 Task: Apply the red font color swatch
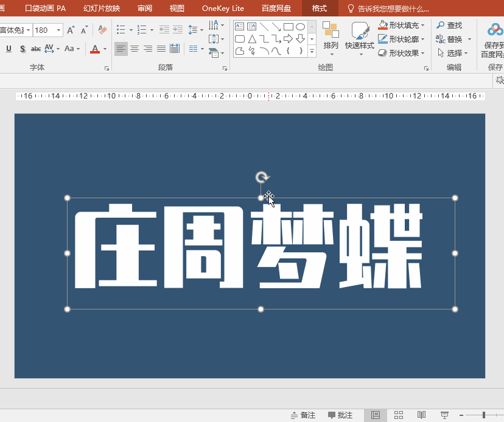pyautogui.click(x=96, y=47)
